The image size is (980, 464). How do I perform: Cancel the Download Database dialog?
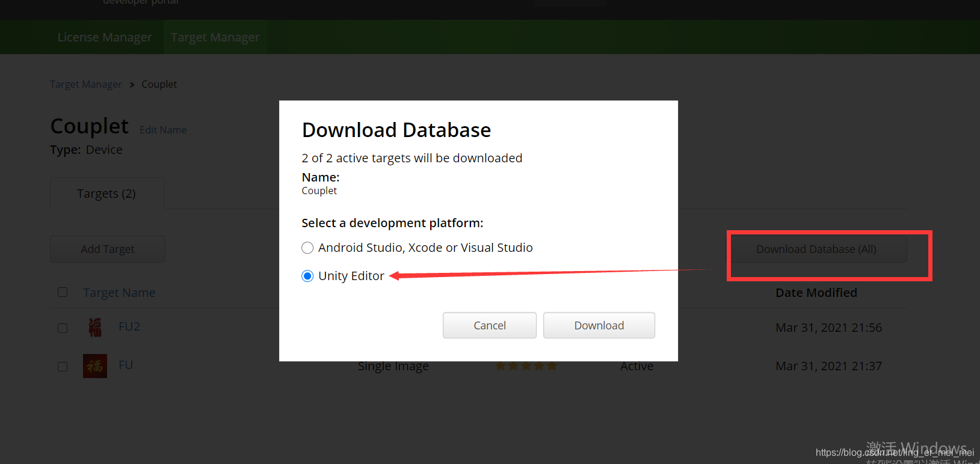(490, 325)
